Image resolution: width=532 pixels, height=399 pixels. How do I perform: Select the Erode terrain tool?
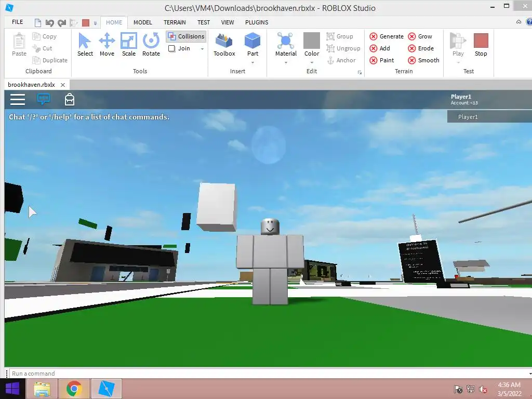point(421,48)
